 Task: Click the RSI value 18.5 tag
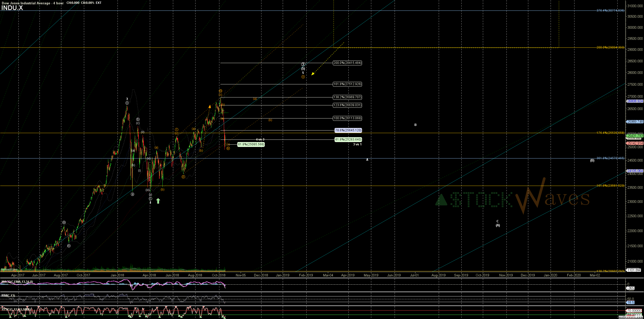[630, 303]
